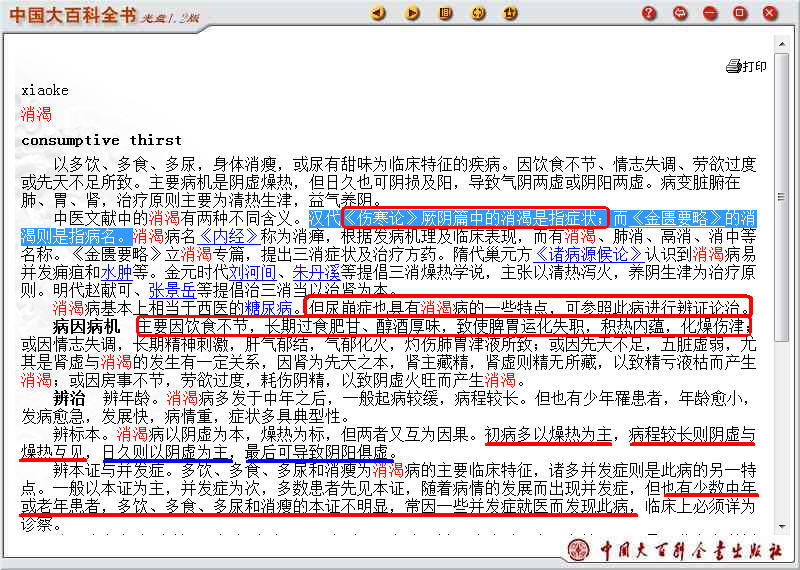Open the 《内经》 link
Screen dimensions: 800x570
[x=228, y=236]
